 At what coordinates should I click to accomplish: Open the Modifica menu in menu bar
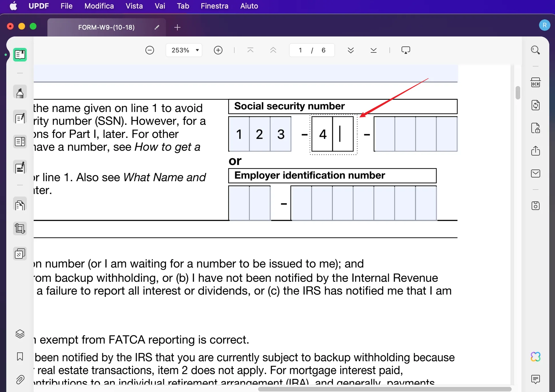point(98,6)
